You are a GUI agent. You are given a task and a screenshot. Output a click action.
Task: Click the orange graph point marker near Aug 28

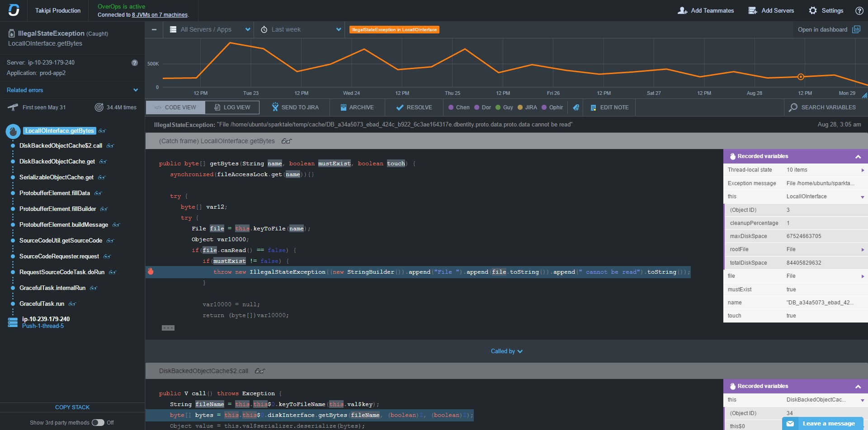coord(801,77)
